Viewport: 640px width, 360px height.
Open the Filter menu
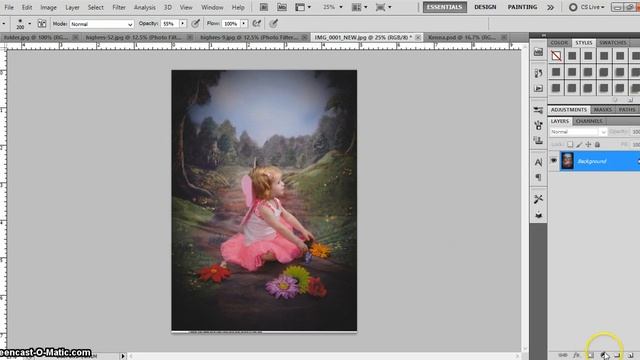[x=119, y=7]
